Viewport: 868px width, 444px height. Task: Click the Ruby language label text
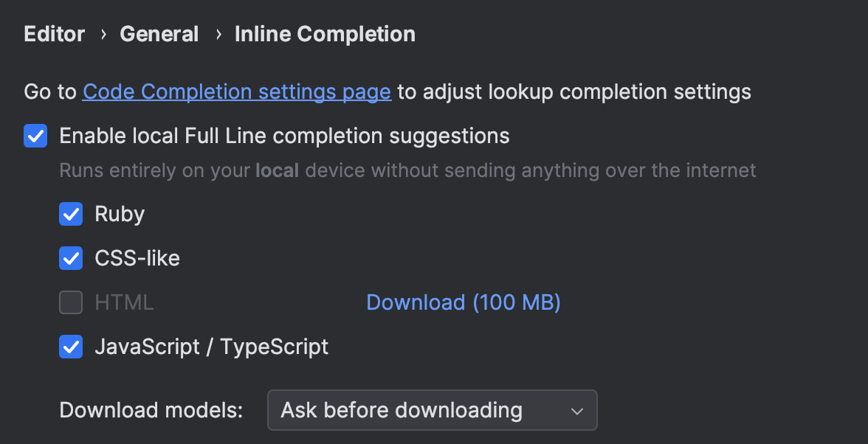pos(120,214)
